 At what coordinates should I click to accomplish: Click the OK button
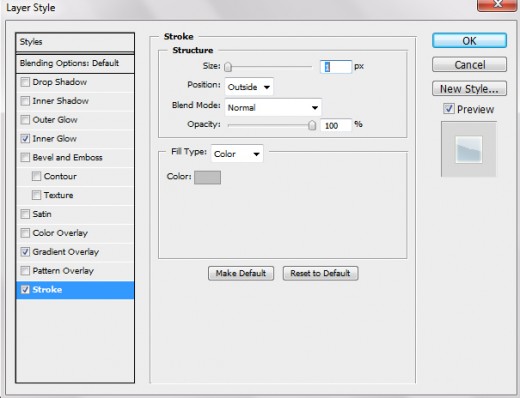(x=469, y=41)
